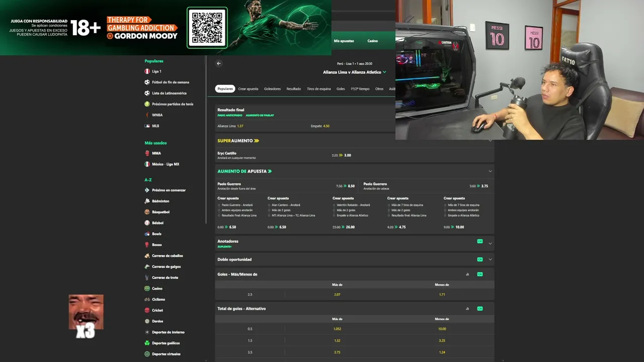
Task: Open the Resultado tab
Action: coord(294,89)
